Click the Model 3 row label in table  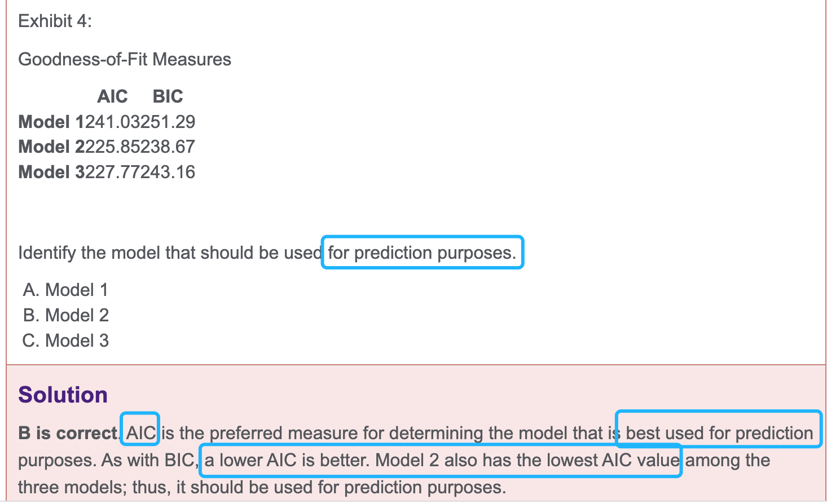pyautogui.click(x=50, y=172)
